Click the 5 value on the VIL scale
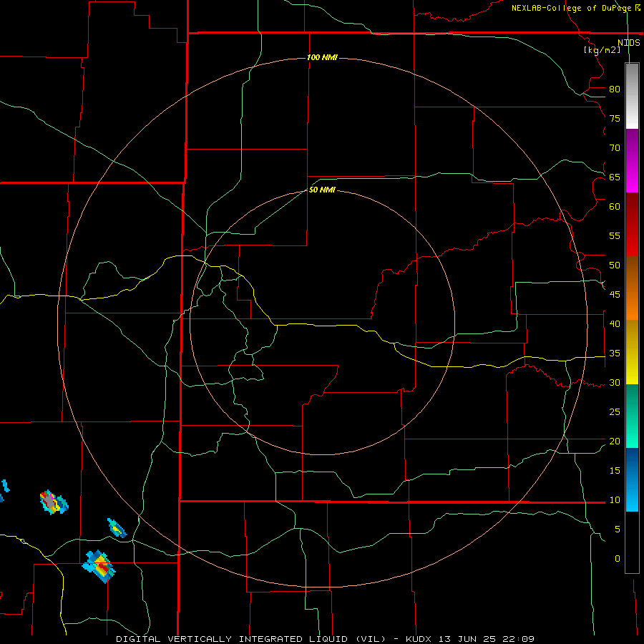This screenshot has width=644, height=644. (618, 530)
